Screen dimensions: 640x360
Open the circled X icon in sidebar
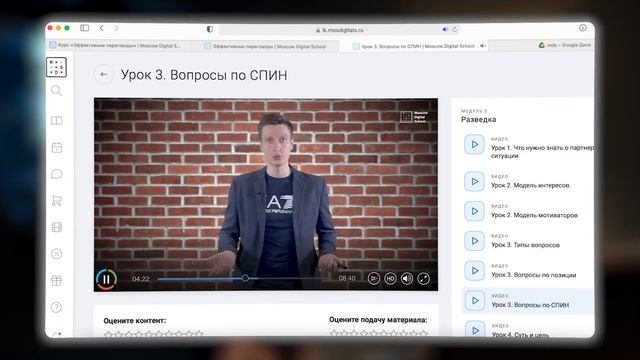[57, 254]
